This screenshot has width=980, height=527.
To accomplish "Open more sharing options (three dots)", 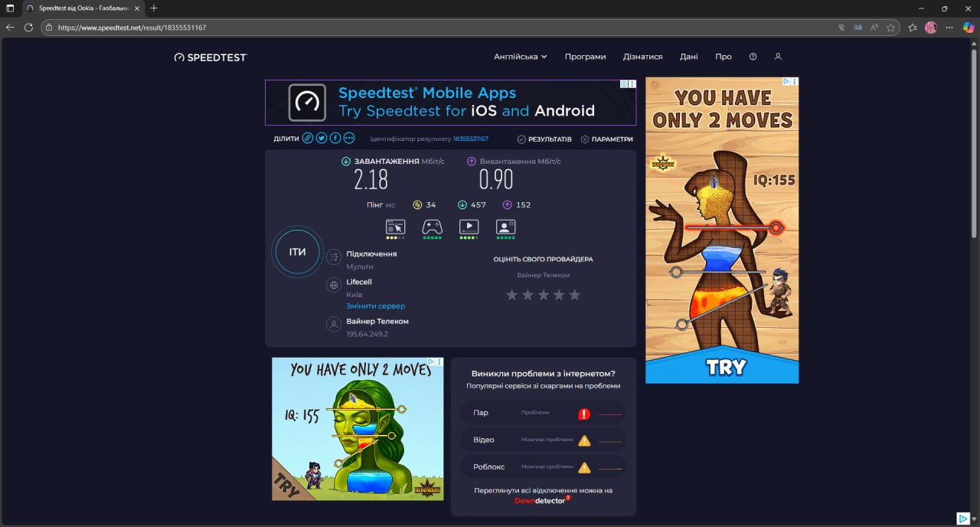I will click(x=349, y=139).
